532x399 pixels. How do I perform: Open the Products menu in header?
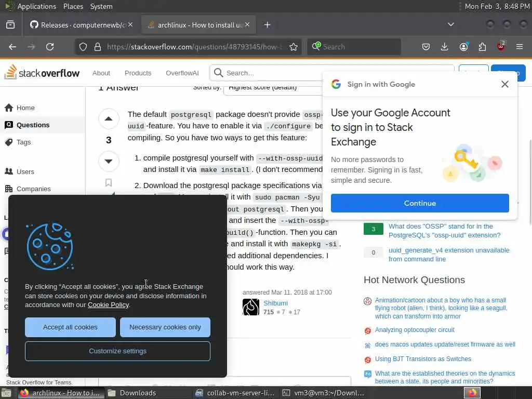click(138, 73)
